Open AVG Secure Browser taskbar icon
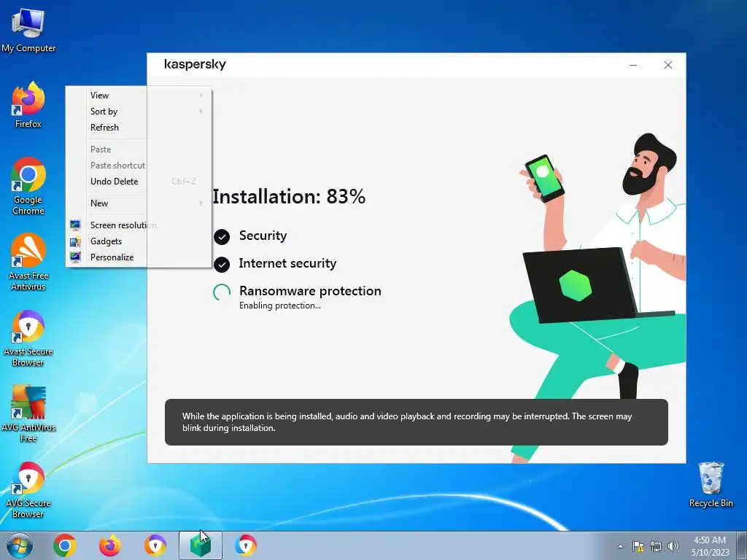This screenshot has height=560, width=747. 246,545
